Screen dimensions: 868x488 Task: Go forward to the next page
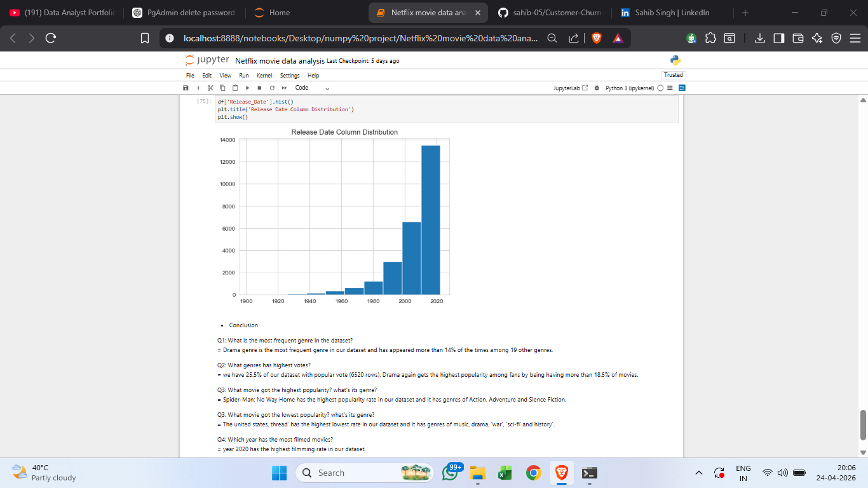pyautogui.click(x=32, y=39)
